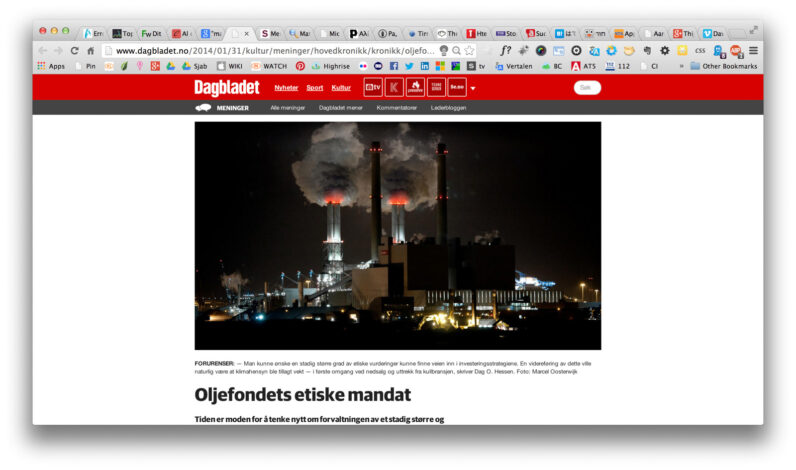The width and height of the screenshot is (796, 470).
Task: Open the Apps shortcut in bookmarks bar
Action: click(x=50, y=66)
